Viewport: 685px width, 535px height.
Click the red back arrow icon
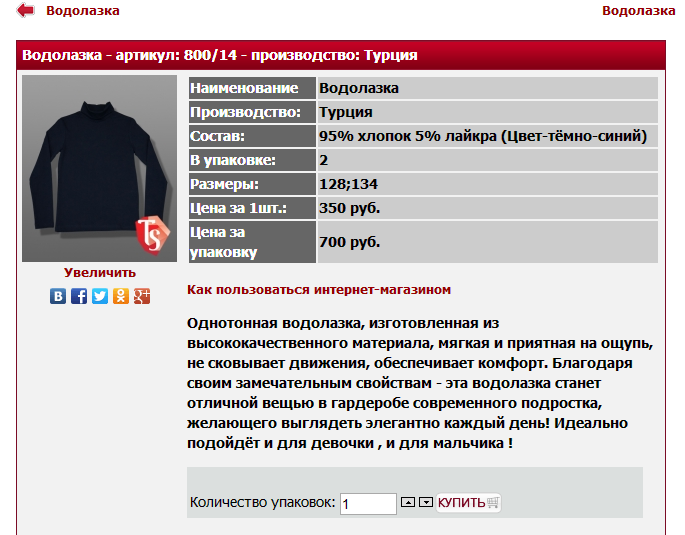click(x=25, y=10)
